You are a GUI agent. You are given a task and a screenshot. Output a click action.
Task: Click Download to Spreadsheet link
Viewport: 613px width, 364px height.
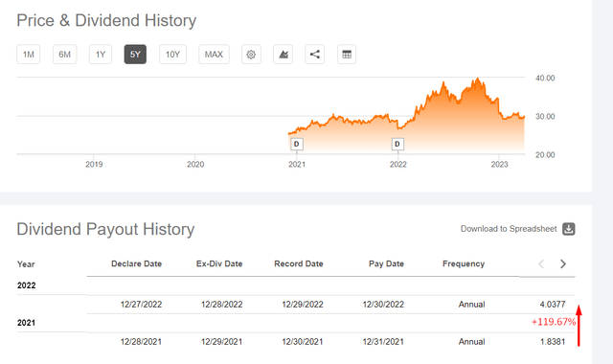(509, 229)
